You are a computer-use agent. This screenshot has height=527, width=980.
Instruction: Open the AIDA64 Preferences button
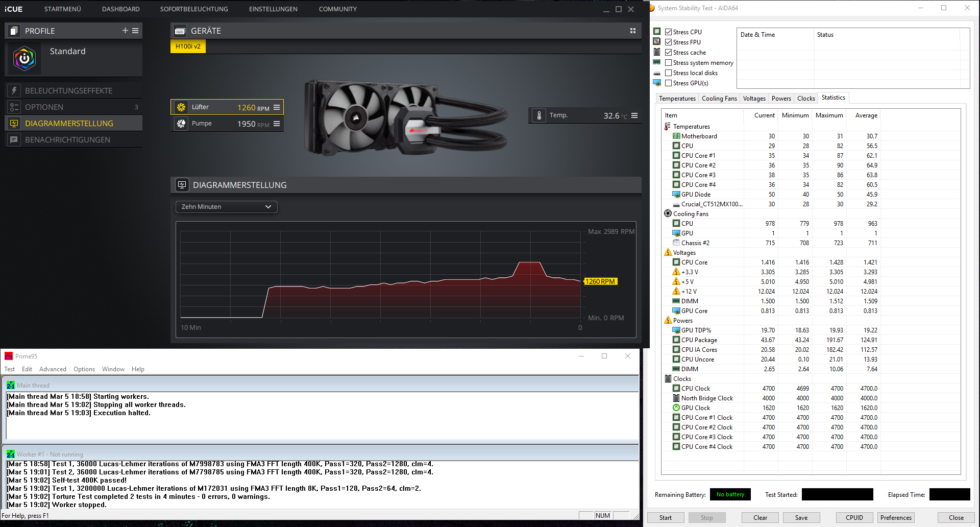point(896,517)
